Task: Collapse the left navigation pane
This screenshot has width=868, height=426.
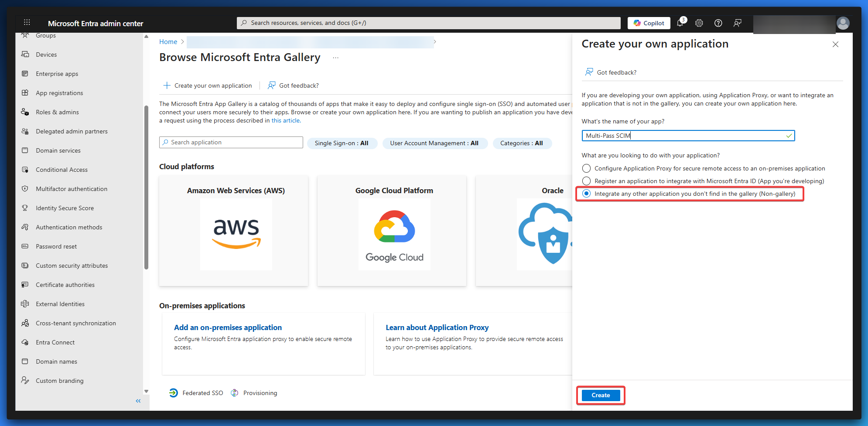Action: [138, 401]
